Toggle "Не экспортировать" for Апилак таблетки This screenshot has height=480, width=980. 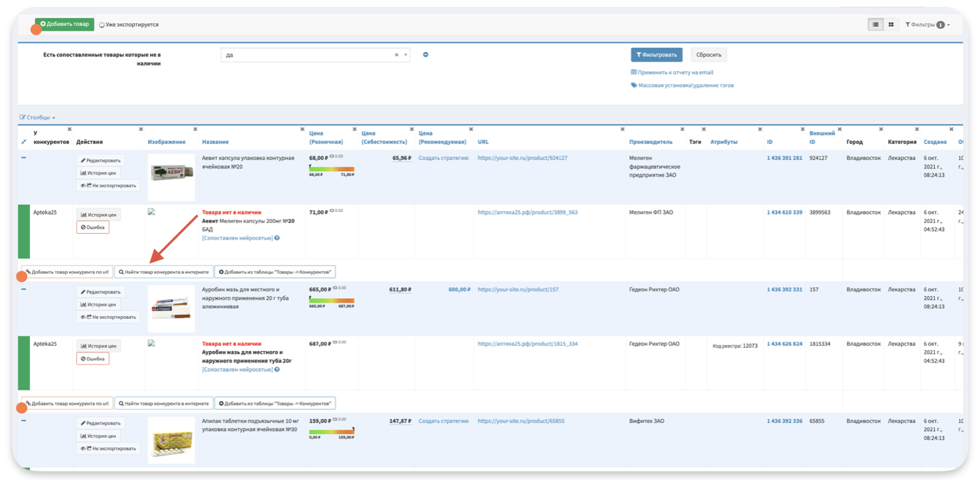click(x=108, y=449)
